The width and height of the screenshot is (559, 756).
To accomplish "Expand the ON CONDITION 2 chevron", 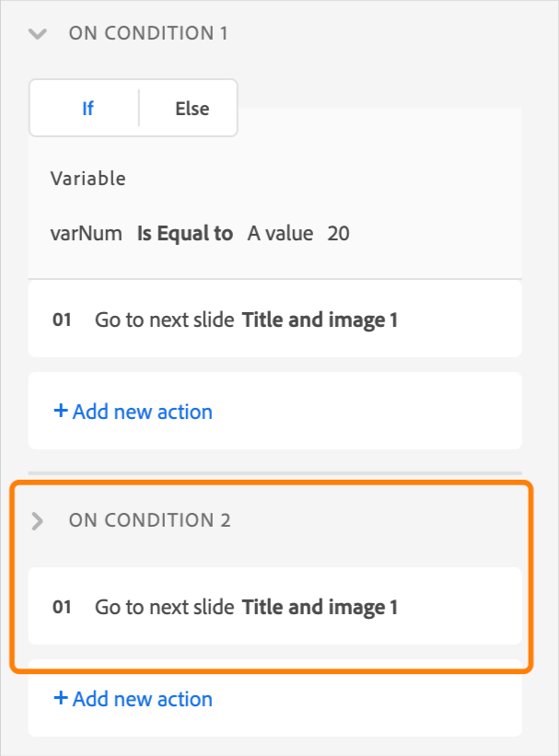I will pos(37,521).
